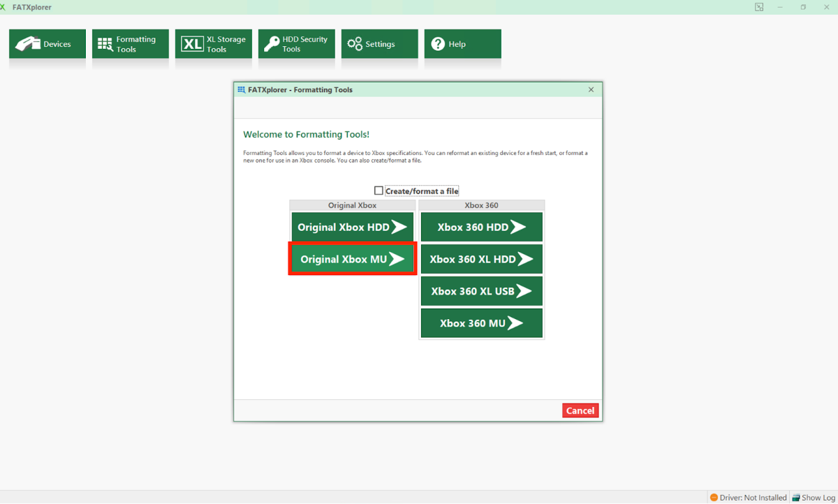Choose Original Xbox MU format option
838x504 pixels.
tap(353, 259)
